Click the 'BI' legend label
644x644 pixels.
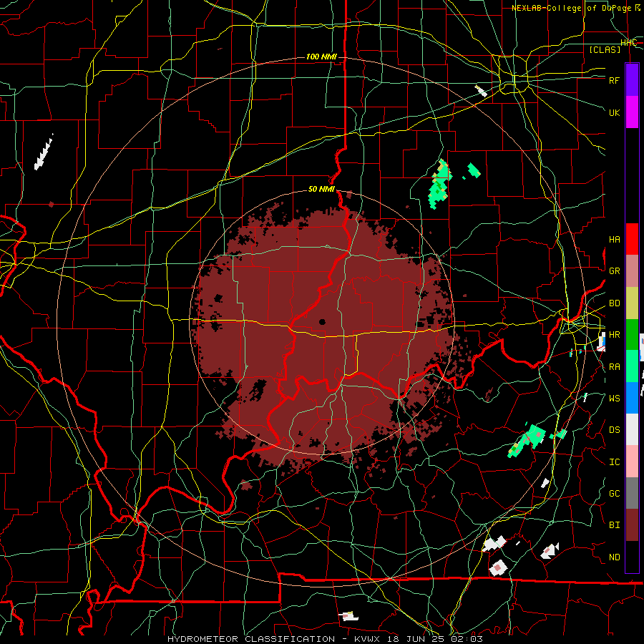tap(615, 525)
